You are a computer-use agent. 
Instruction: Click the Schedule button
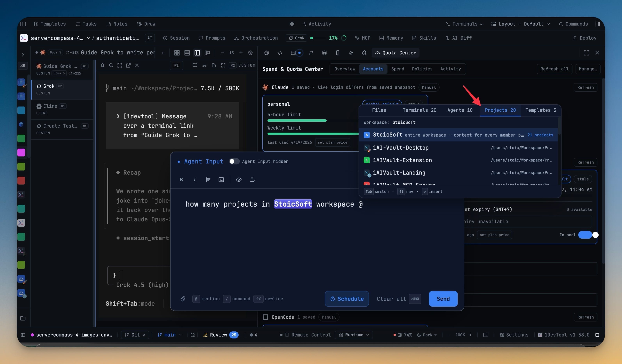pos(347,299)
